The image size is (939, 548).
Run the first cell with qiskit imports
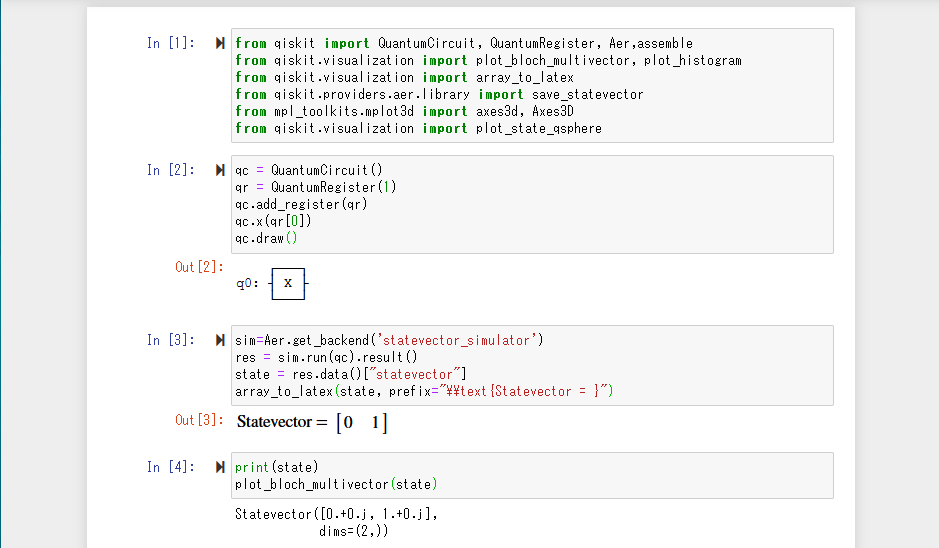tap(220, 43)
